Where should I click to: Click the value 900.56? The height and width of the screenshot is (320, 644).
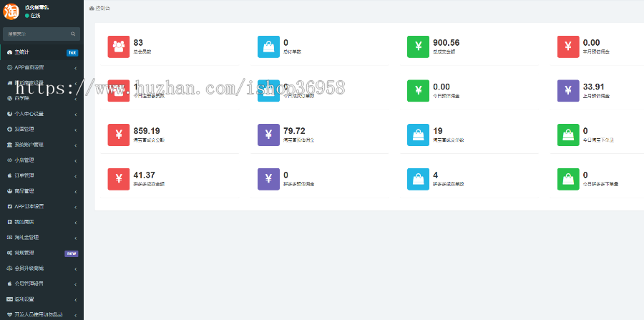point(446,43)
